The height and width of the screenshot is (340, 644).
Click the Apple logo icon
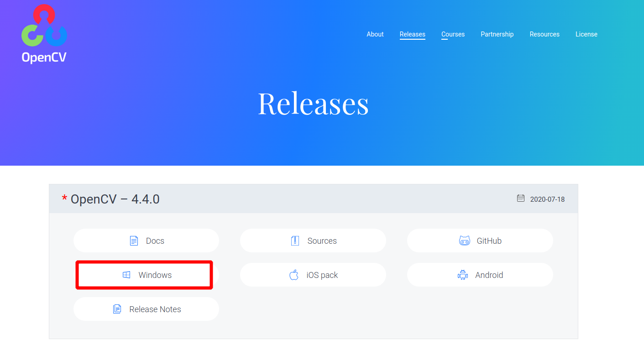[294, 275]
